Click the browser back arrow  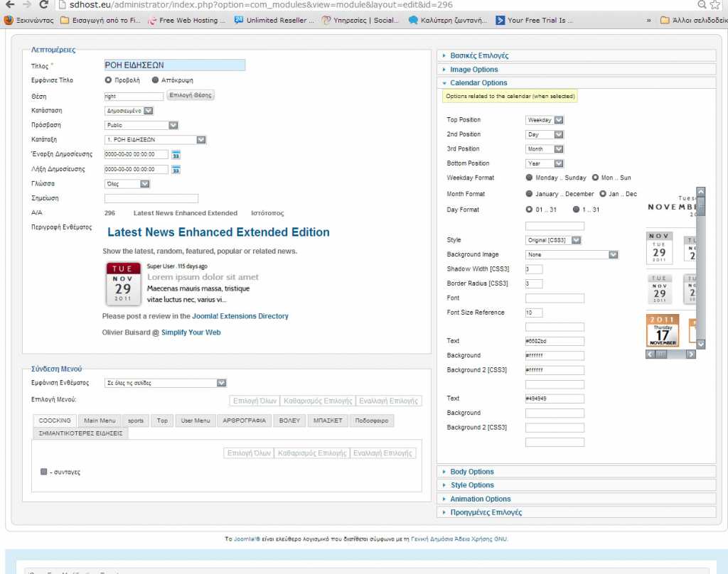click(x=9, y=5)
